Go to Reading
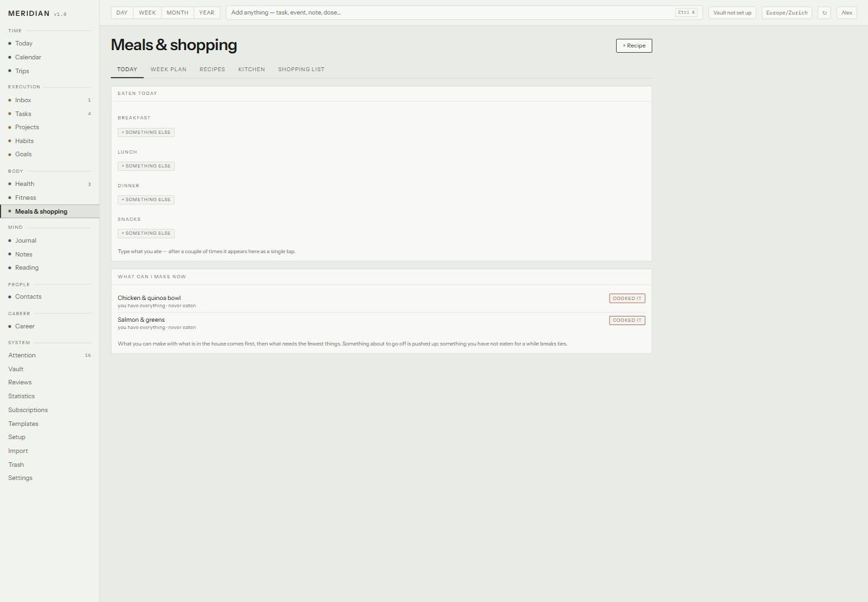The width and height of the screenshot is (868, 602). point(49,268)
